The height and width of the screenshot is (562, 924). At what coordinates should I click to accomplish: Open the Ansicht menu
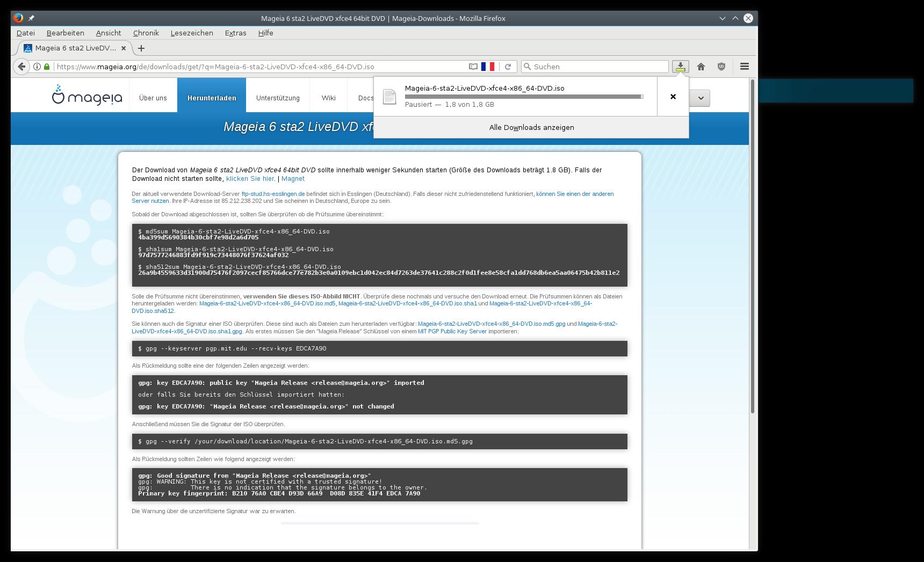click(x=109, y=33)
